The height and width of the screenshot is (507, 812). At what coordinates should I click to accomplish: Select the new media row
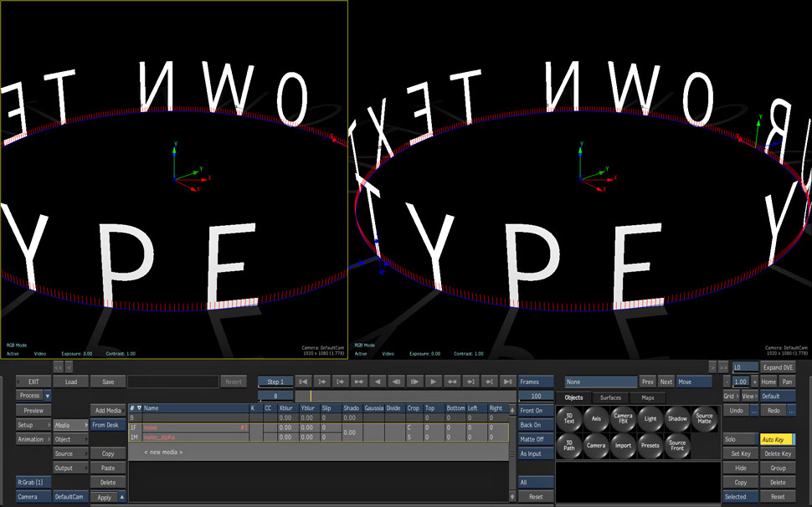163,452
